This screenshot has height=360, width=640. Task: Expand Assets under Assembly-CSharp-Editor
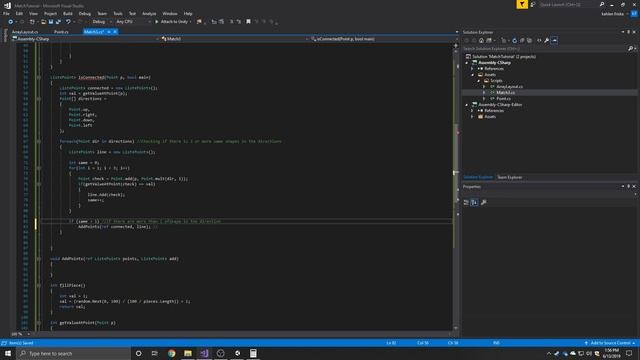coord(472,117)
